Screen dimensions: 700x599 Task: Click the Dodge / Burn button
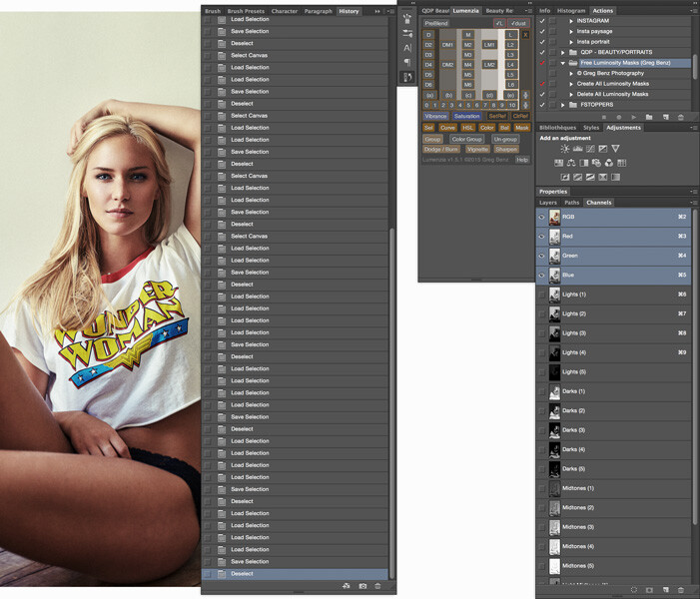pyautogui.click(x=440, y=150)
